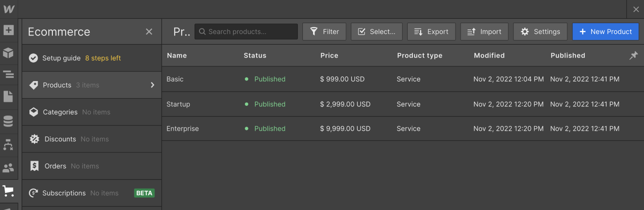
Task: Click Service type in Basic row
Action: 409,79
